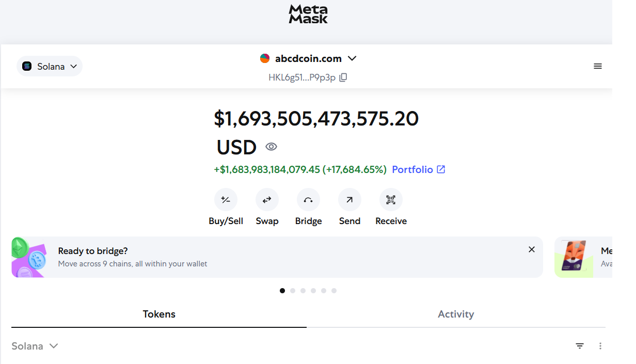
Task: Dismiss the Ready to bridge banner
Action: [x=532, y=249]
